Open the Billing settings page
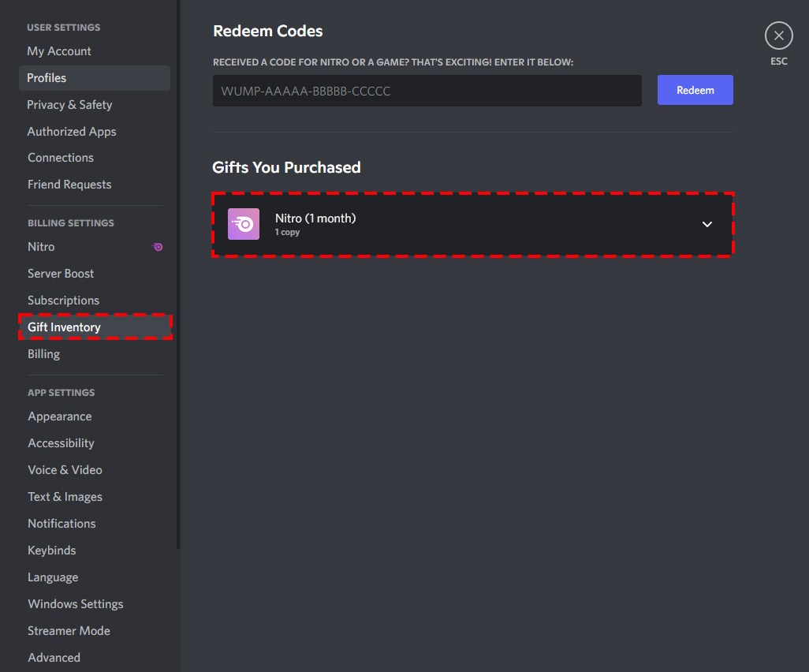This screenshot has width=809, height=672. tap(43, 354)
